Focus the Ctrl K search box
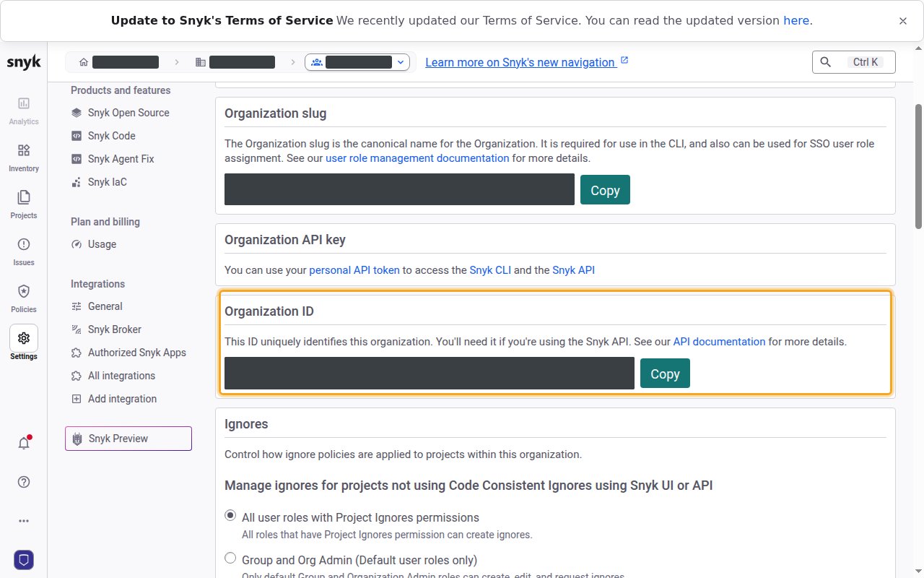Image resolution: width=924 pixels, height=578 pixels. [854, 62]
